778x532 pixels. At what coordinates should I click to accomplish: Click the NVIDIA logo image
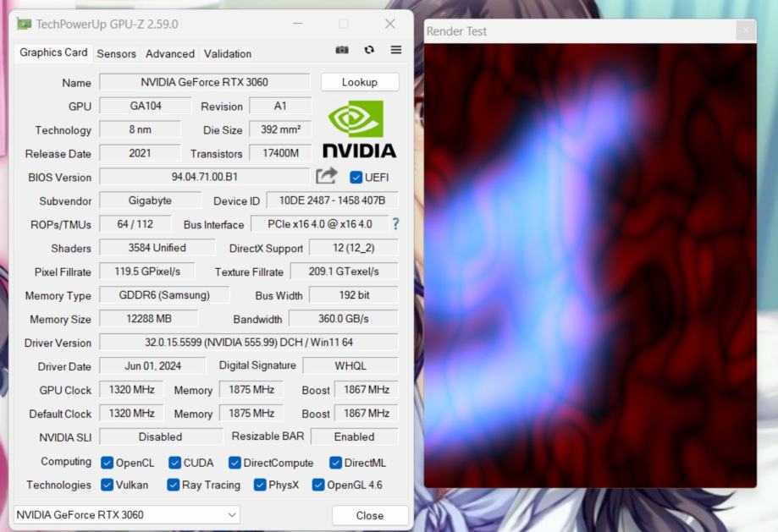[x=359, y=129]
